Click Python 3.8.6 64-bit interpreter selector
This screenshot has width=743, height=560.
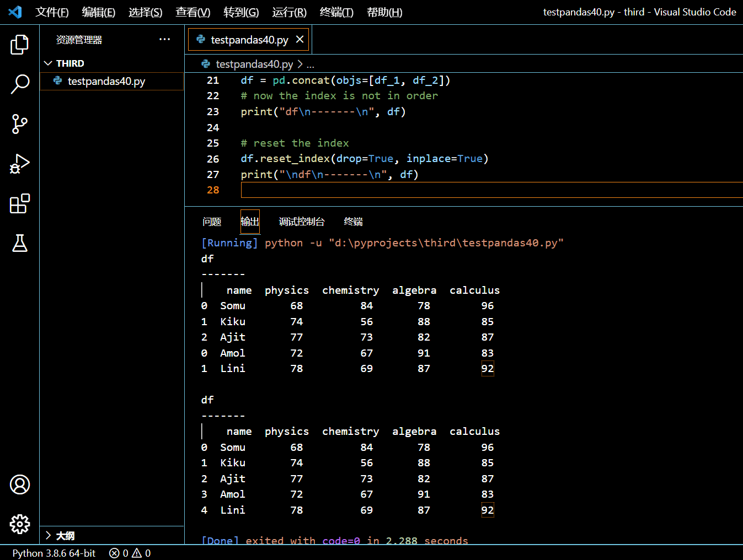pos(54,553)
